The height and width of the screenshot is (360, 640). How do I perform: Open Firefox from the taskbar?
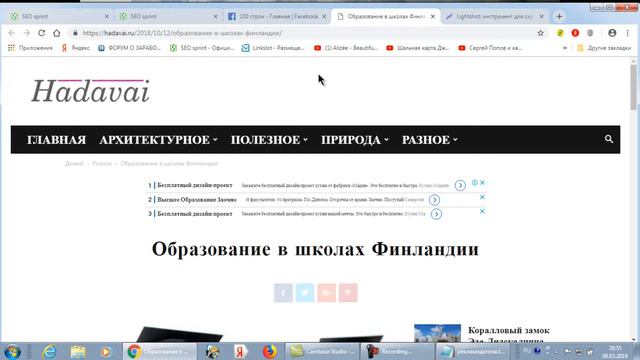[x=269, y=351]
